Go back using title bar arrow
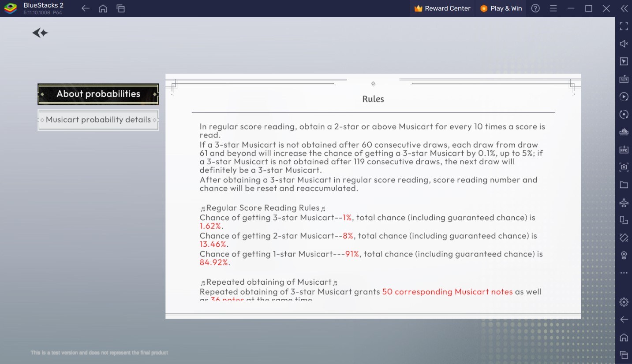The image size is (632, 364). tap(86, 8)
